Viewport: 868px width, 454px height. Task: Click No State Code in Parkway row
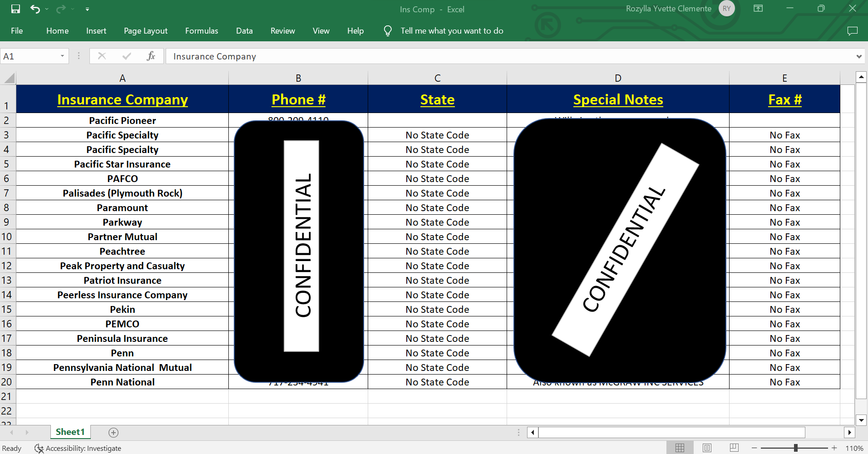click(437, 222)
